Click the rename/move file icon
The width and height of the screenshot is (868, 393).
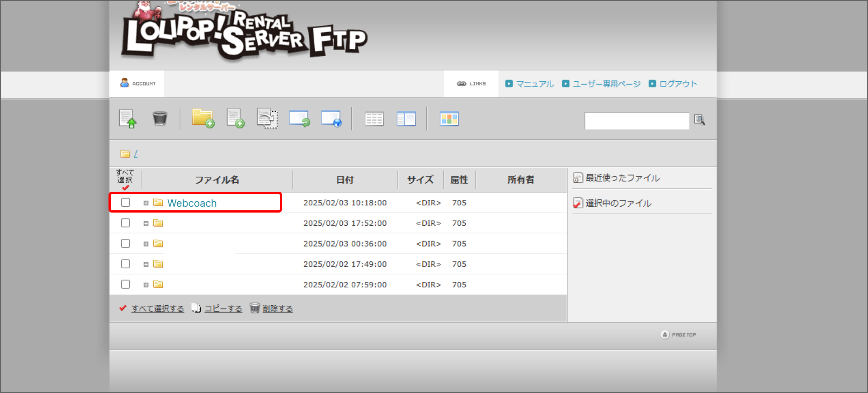point(267,118)
